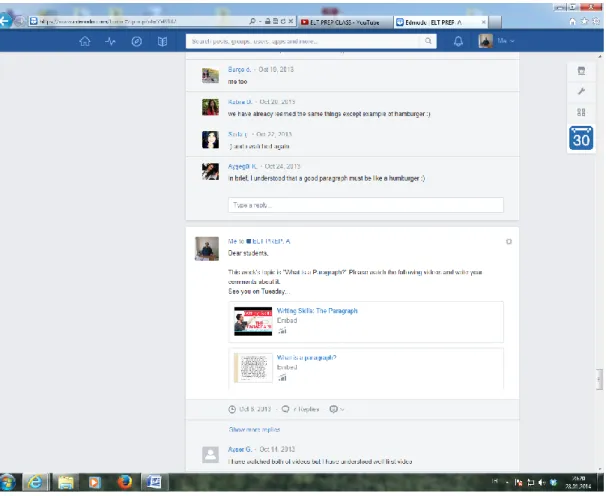Image resolution: width=606 pixels, height=496 pixels.
Task: Open Rabia D. profile link
Action: pos(240,102)
